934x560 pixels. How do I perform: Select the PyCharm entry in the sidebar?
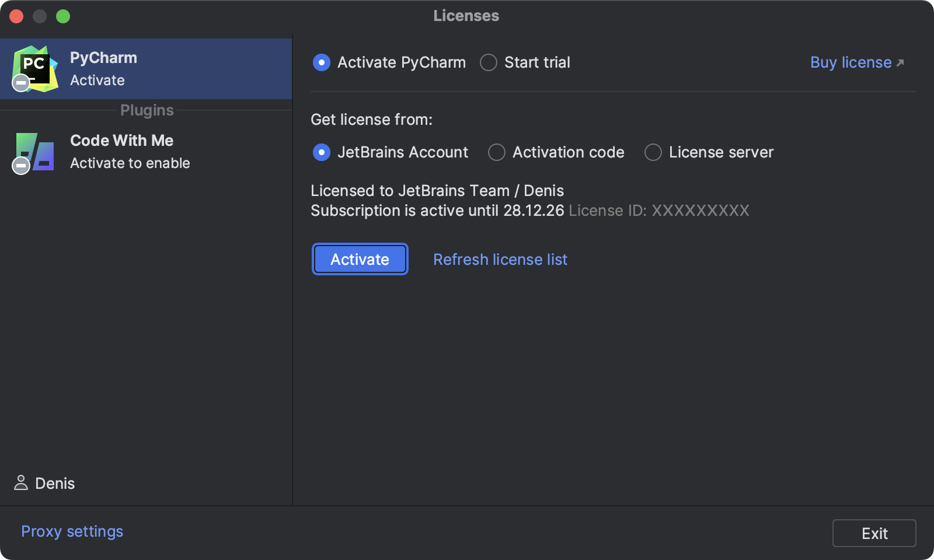(146, 68)
